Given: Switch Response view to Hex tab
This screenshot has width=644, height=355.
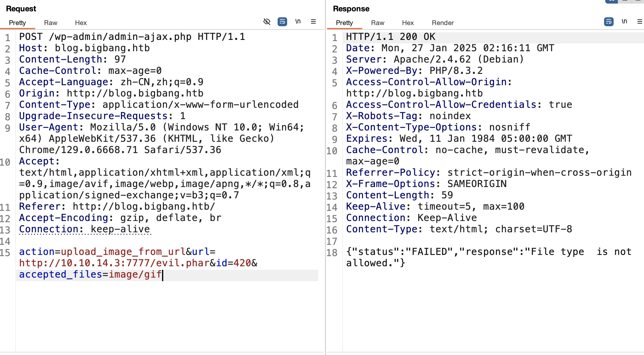Looking at the screenshot, I should [x=408, y=23].
